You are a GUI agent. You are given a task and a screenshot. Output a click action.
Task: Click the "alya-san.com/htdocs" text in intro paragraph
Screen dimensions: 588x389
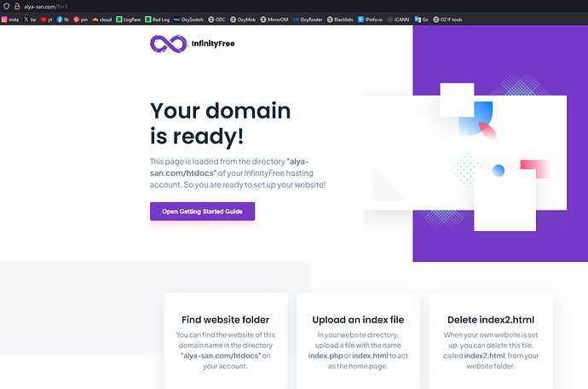click(229, 167)
